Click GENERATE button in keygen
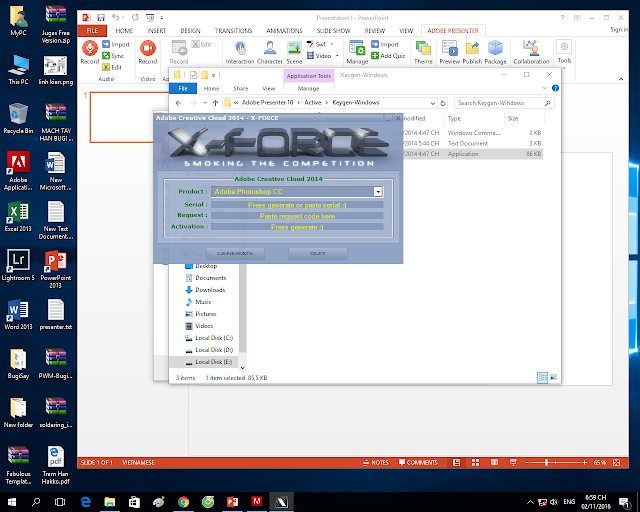This screenshot has height=512, width=640. click(x=235, y=254)
